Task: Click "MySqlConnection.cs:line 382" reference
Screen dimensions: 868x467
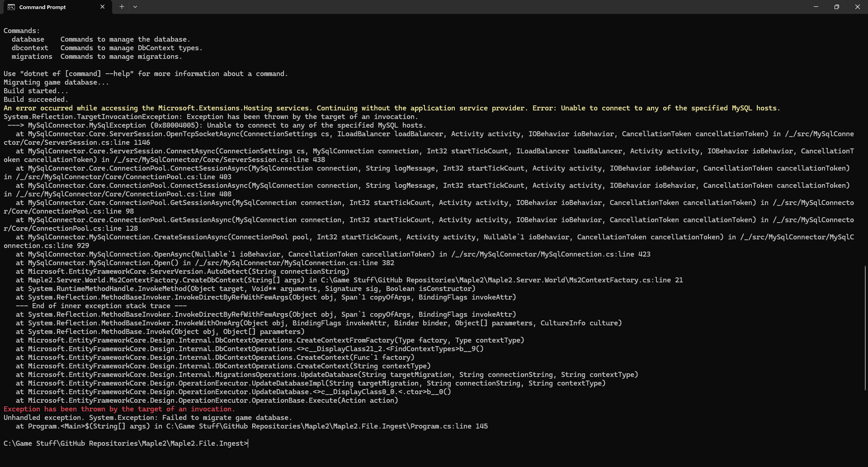Action: point(339,263)
